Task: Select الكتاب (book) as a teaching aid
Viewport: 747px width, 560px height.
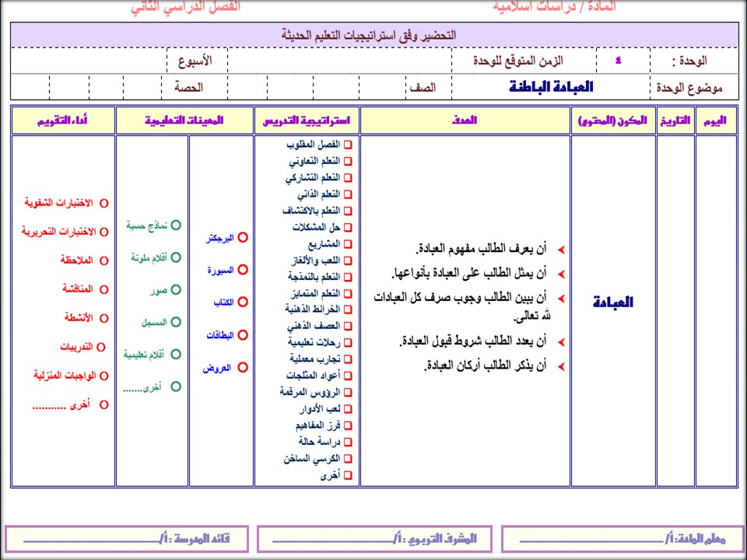Action: [x=242, y=301]
